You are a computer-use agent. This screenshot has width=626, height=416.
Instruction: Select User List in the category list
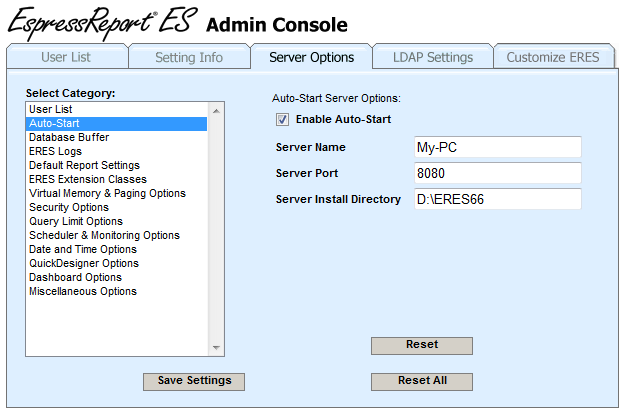pyautogui.click(x=117, y=109)
